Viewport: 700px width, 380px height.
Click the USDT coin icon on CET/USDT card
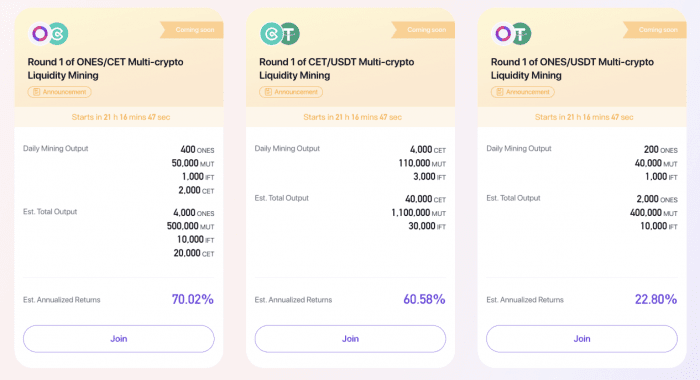[x=290, y=33]
